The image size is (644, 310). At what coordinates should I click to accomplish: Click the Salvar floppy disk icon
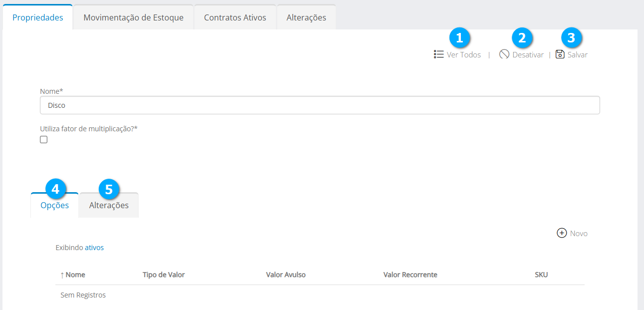coord(560,54)
